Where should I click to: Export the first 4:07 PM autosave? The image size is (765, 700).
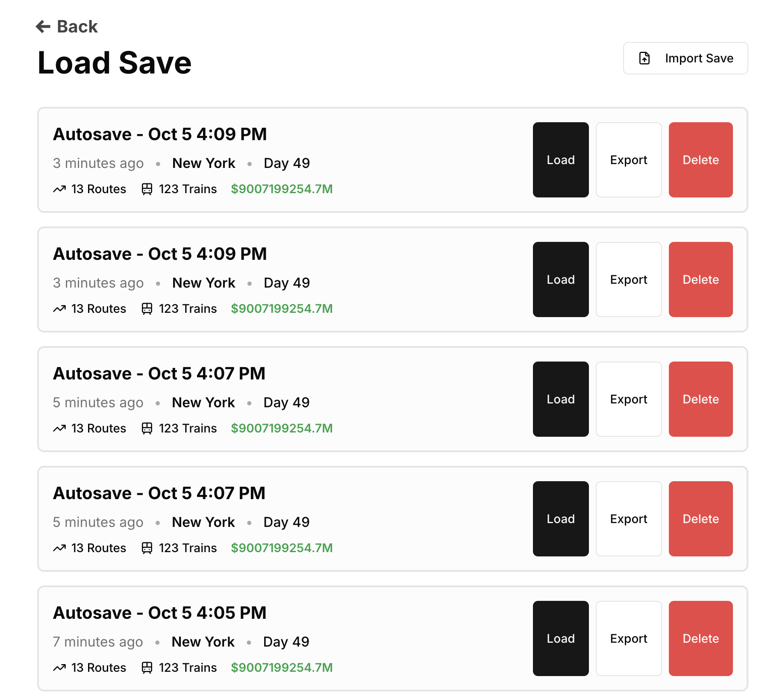coord(629,399)
